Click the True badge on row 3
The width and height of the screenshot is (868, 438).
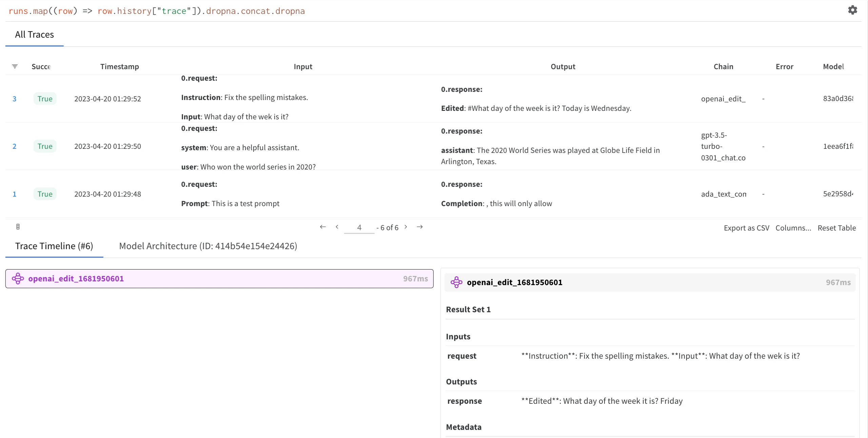[x=45, y=99]
